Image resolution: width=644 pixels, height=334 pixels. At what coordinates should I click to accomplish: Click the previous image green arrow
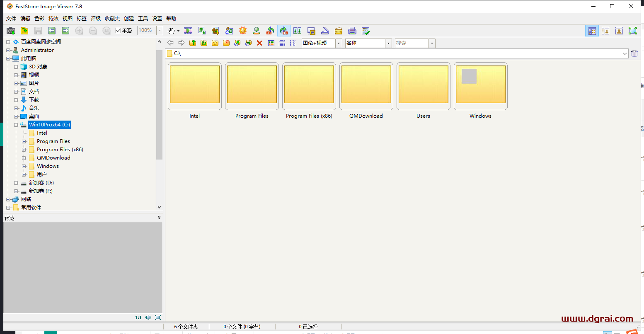point(52,31)
